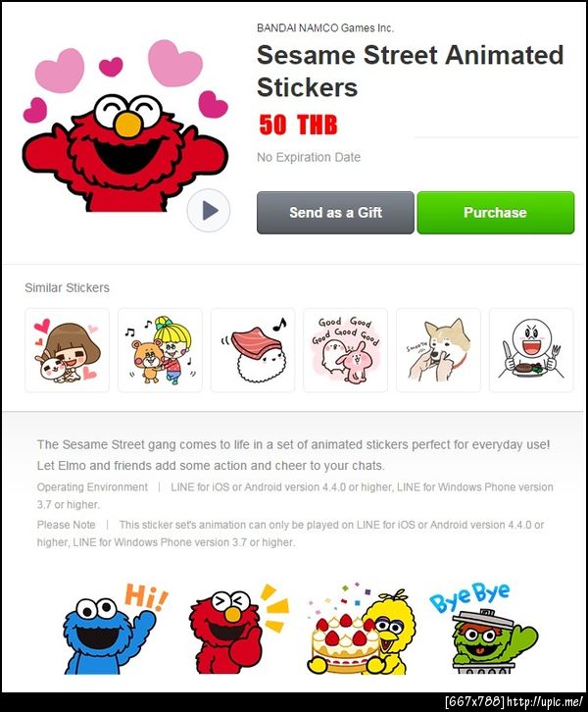
Task: Select the Big Bird cake sticker
Action: click(362, 629)
